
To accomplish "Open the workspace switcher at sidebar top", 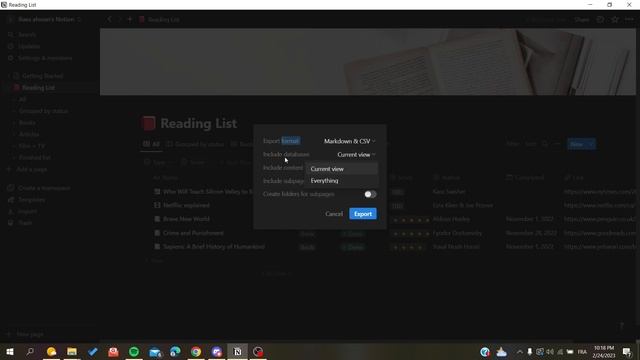I will (x=46, y=20).
